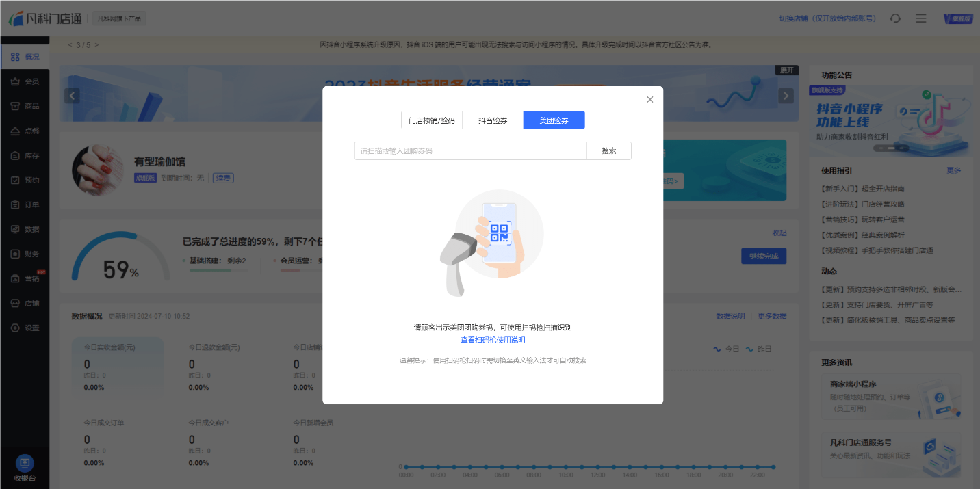Show next banner slide arrow
The height and width of the screenshot is (489, 980).
coord(786,96)
